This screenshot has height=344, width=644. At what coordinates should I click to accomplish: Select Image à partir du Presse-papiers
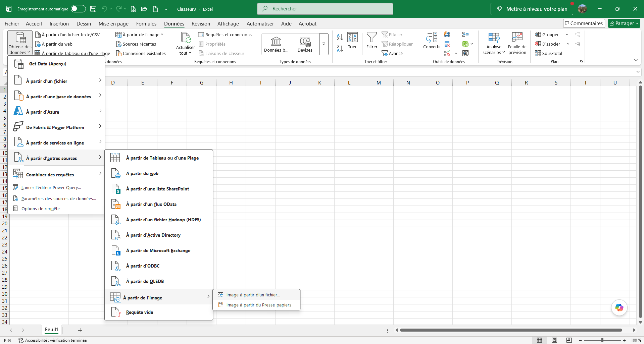coord(256,305)
